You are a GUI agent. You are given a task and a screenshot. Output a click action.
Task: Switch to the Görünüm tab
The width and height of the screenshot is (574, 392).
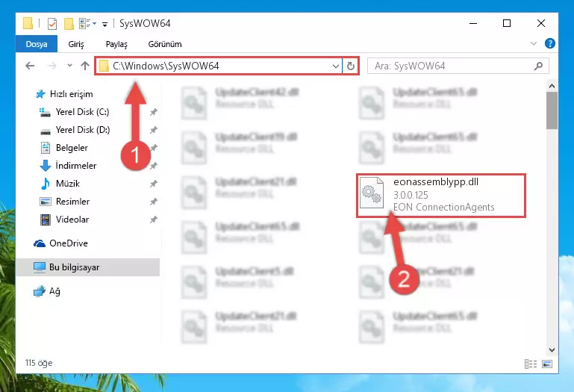[x=165, y=44]
